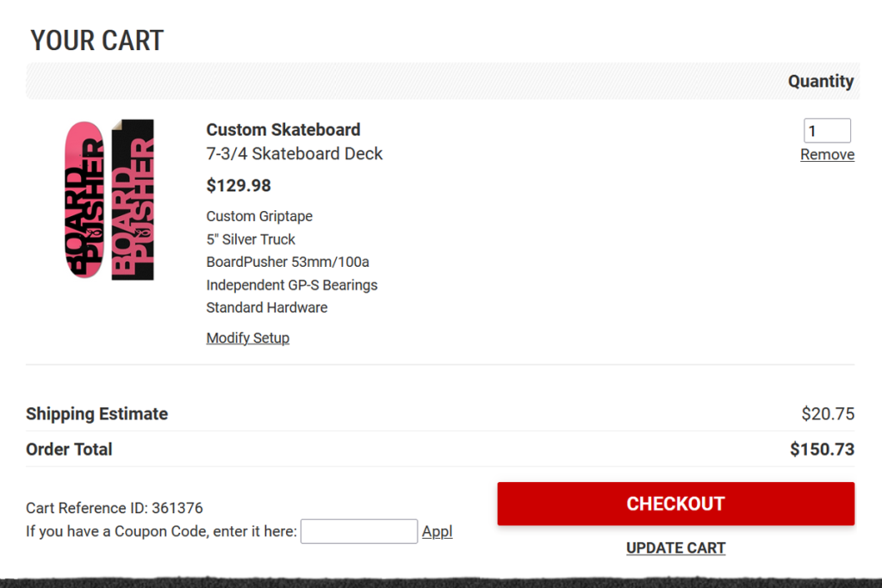Screen dimensions: 882x588
Task: Open the black griptape thumbnail
Action: pos(133,200)
